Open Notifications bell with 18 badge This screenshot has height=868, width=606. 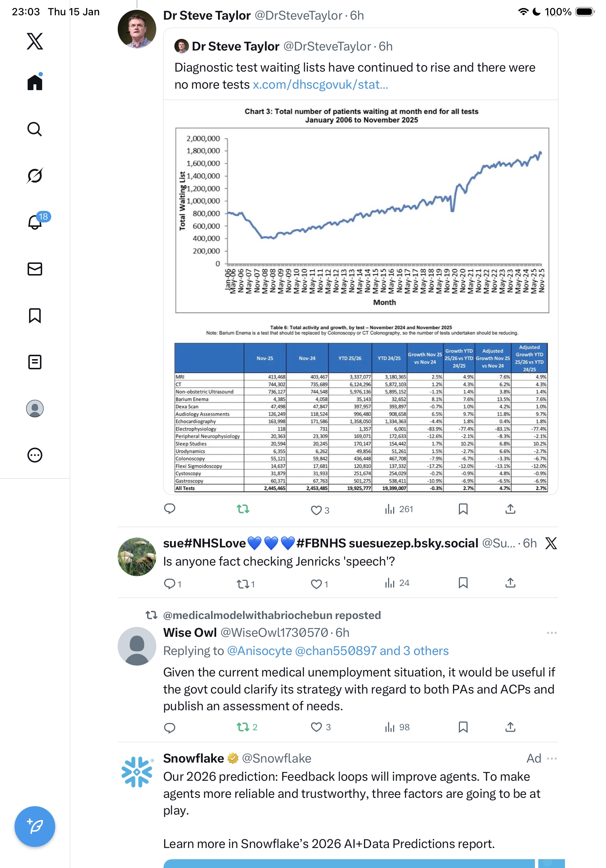click(x=35, y=222)
